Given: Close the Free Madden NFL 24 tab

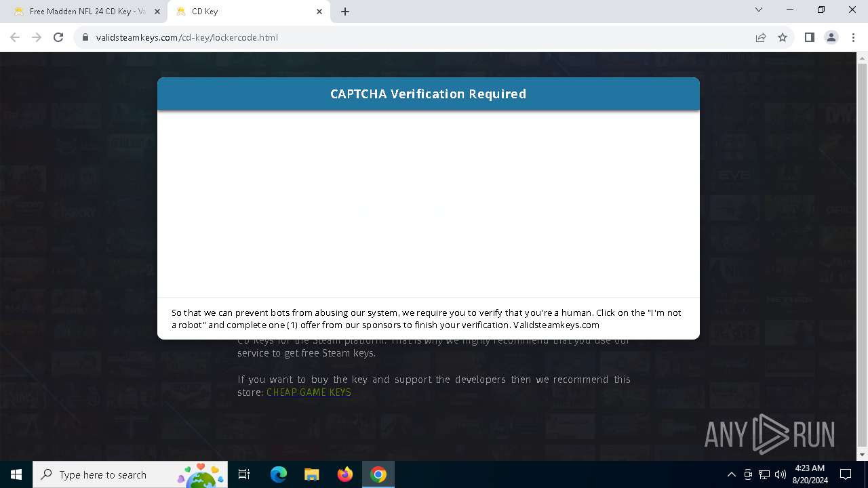Looking at the screenshot, I should click(x=157, y=12).
